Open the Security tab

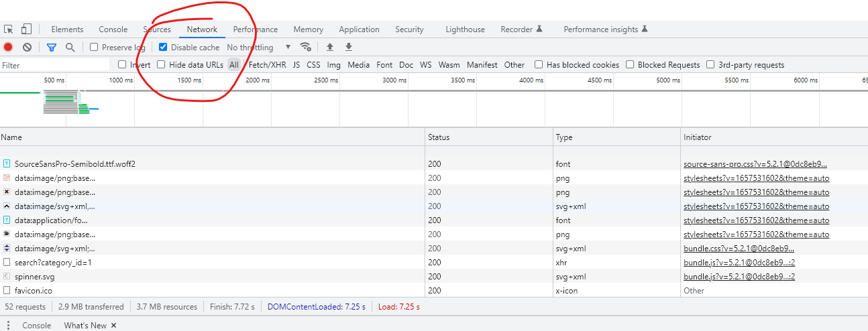(410, 29)
